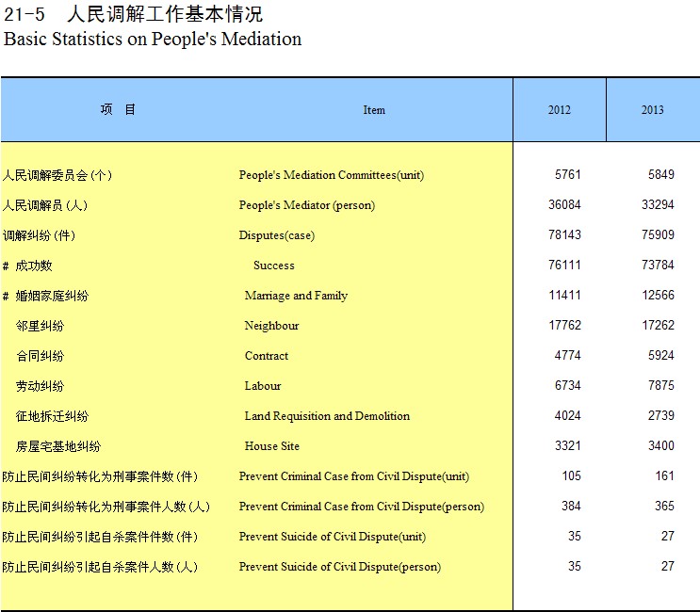Select the 'People's Mediation Committees(unit)' row label
The width and height of the screenshot is (700, 612).
pyautogui.click(x=331, y=175)
